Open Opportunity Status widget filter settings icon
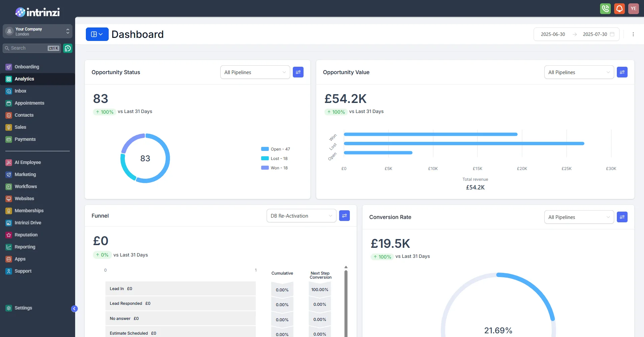The width and height of the screenshot is (644, 337). click(298, 72)
